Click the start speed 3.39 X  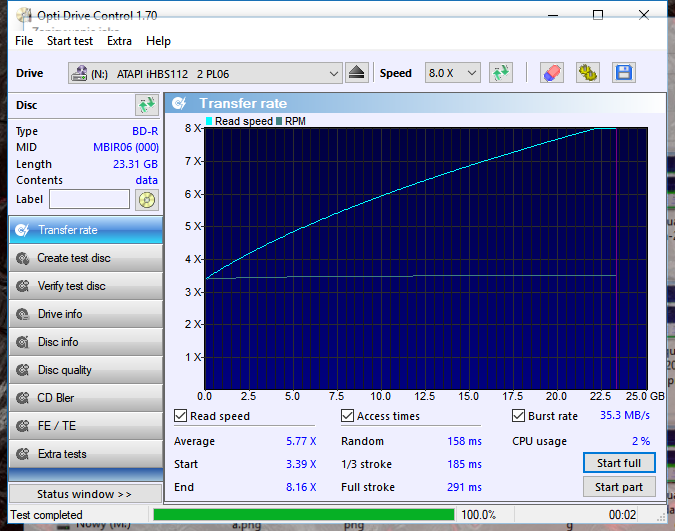pos(301,464)
